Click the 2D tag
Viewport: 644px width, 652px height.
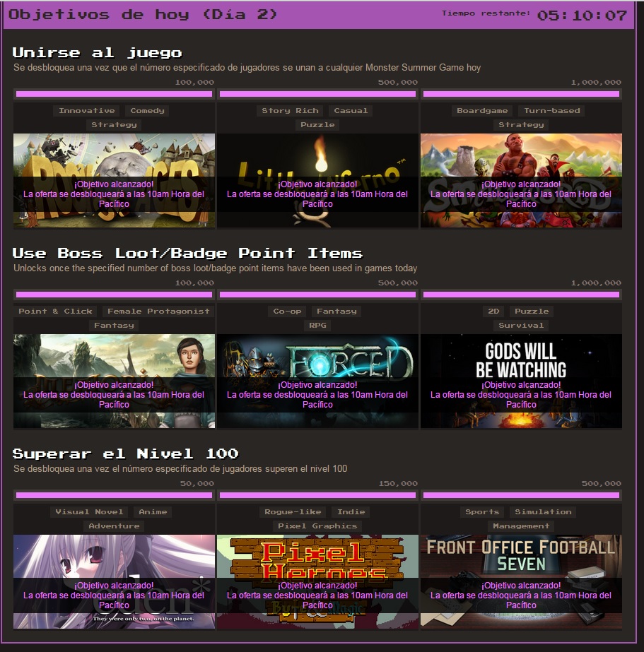[493, 312]
